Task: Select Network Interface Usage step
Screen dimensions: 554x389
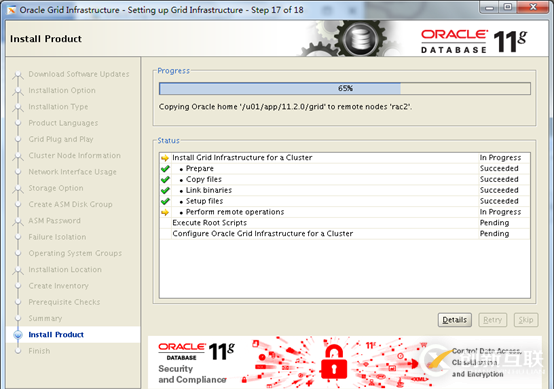Action: (x=72, y=172)
